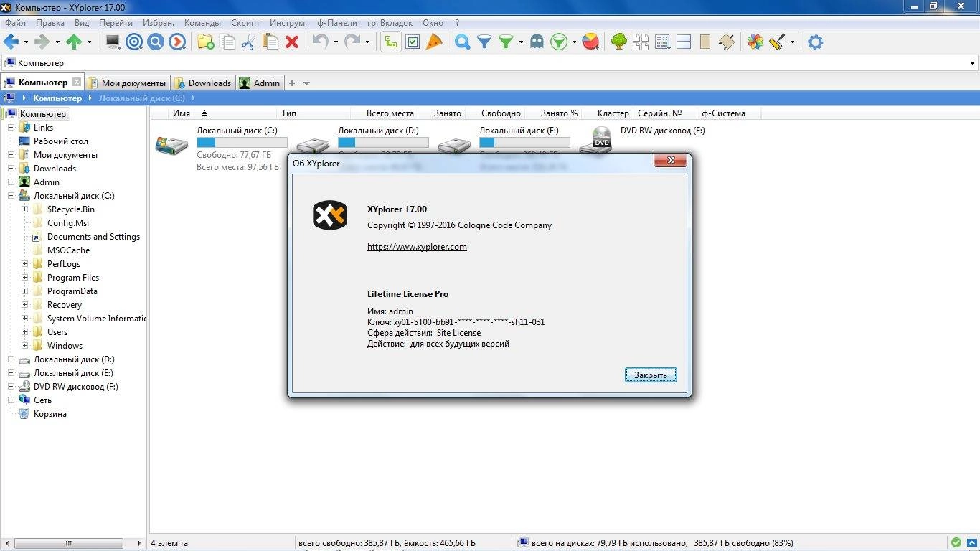The height and width of the screenshot is (551, 980).
Task: Click the tan panel toolbar icon
Action: pos(705,42)
